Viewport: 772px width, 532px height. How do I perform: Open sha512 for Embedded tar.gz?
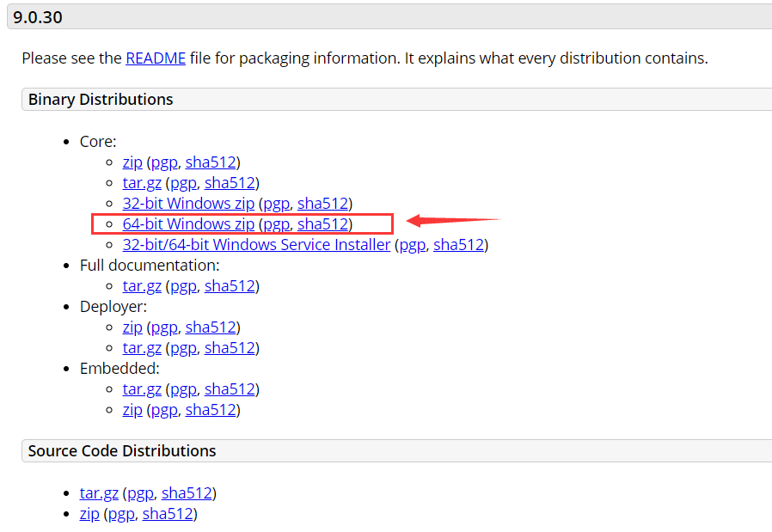pyautogui.click(x=230, y=390)
